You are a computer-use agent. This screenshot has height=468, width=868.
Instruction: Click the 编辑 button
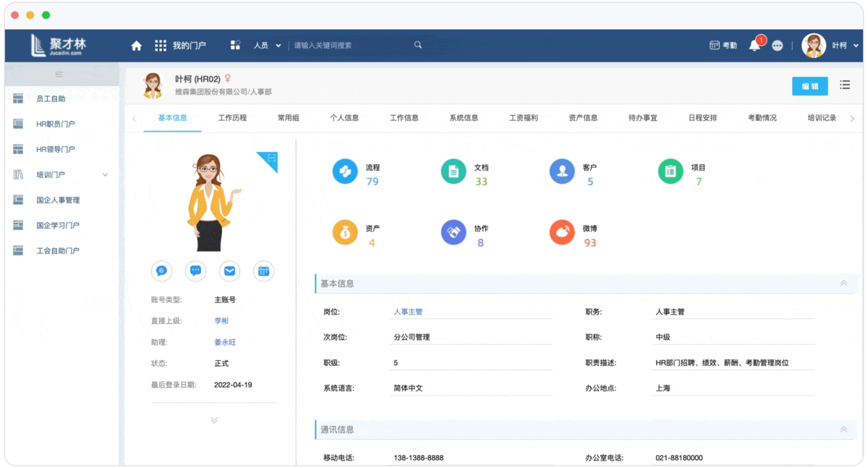(x=809, y=85)
